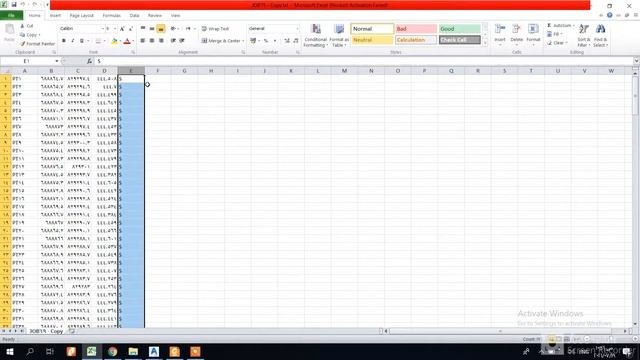
Task: Toggle Bold formatting
Action: click(x=64, y=41)
